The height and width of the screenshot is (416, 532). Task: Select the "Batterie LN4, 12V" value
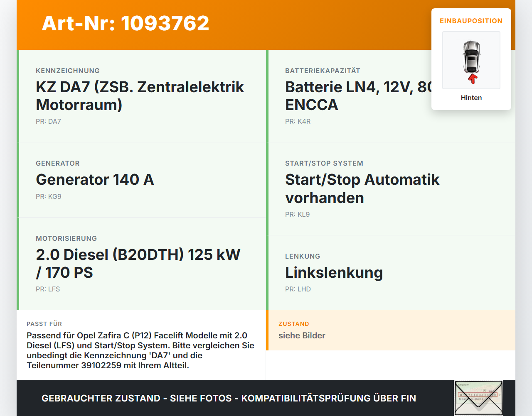(x=359, y=96)
